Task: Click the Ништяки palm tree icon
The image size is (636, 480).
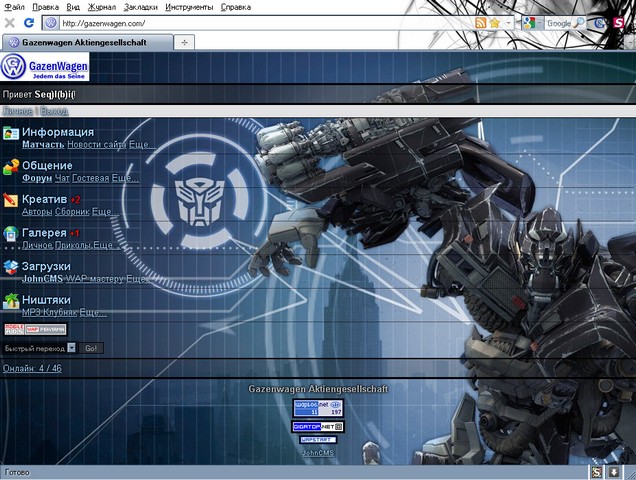Action: click(11, 301)
